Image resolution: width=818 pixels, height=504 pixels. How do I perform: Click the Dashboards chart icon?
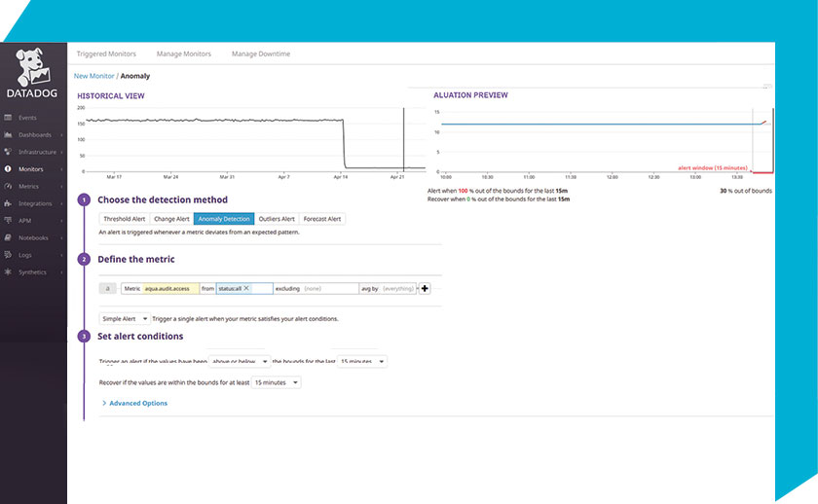click(8, 135)
